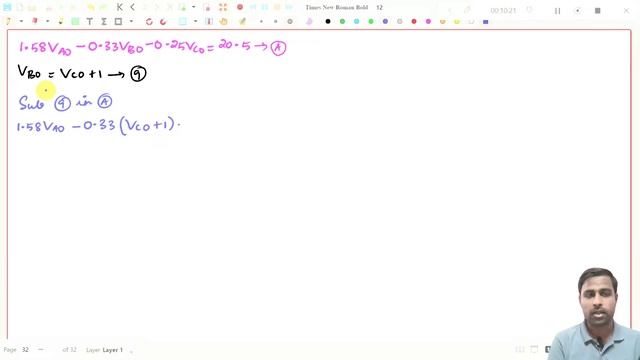Select the Text tool
This screenshot has width=640, height=360.
(89, 21)
